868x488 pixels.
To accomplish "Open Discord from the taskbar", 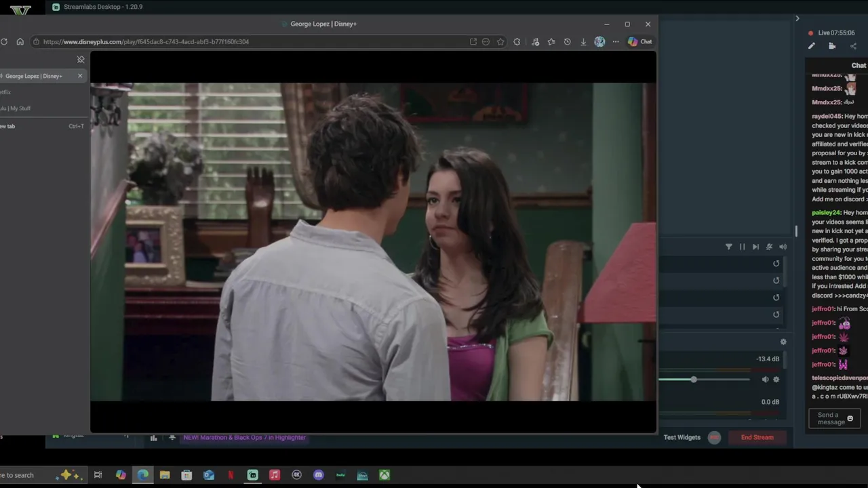I will pos(319,475).
